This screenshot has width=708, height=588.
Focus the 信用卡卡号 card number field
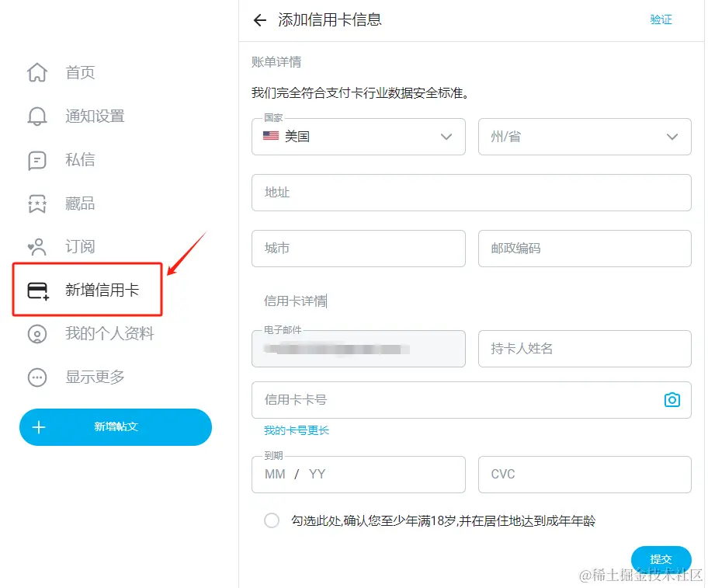[471, 400]
